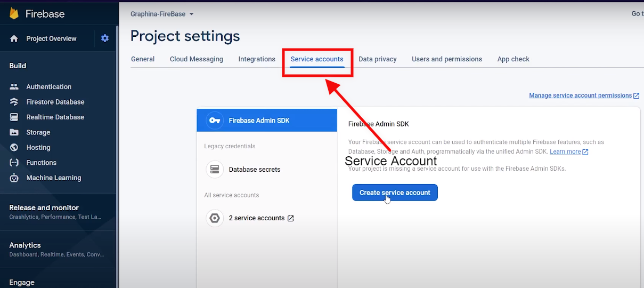Click the All service accounts label
This screenshot has width=644, height=288.
pyautogui.click(x=232, y=195)
